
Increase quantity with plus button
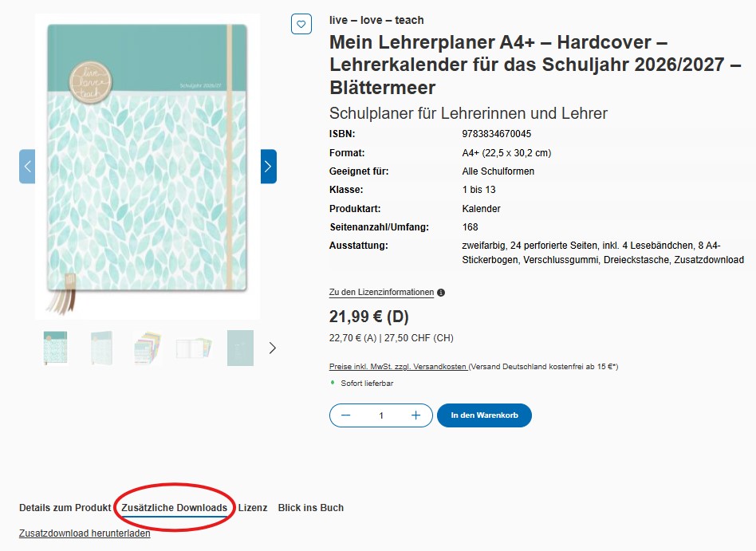click(415, 415)
